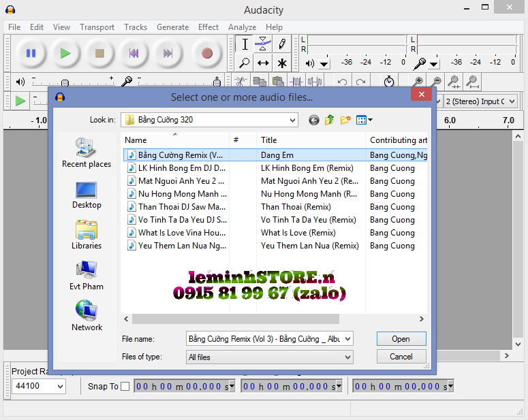
Task: Click the Sync-Lock clock icon
Action: coord(389,82)
